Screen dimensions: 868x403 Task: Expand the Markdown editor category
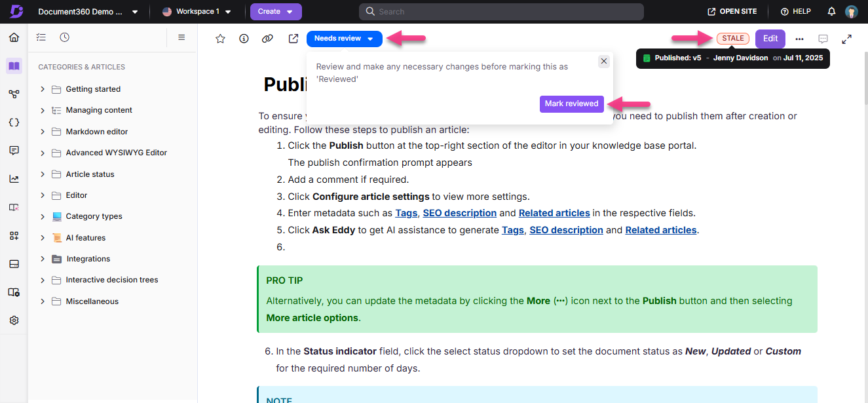click(42, 131)
